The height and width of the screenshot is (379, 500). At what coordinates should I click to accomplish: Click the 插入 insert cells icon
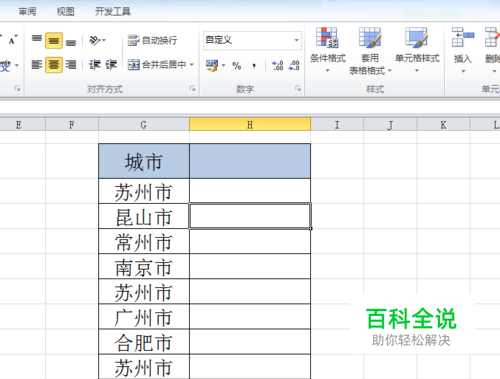[x=463, y=37]
